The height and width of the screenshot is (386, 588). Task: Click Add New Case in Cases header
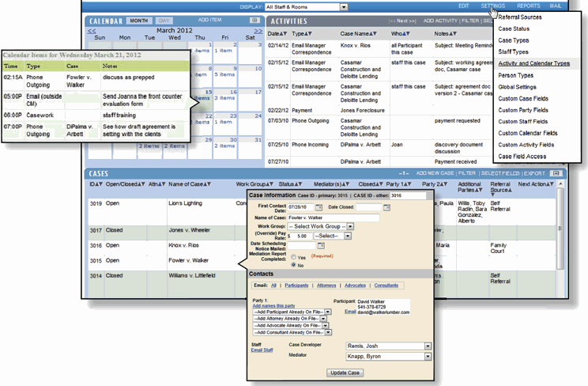[x=435, y=173]
